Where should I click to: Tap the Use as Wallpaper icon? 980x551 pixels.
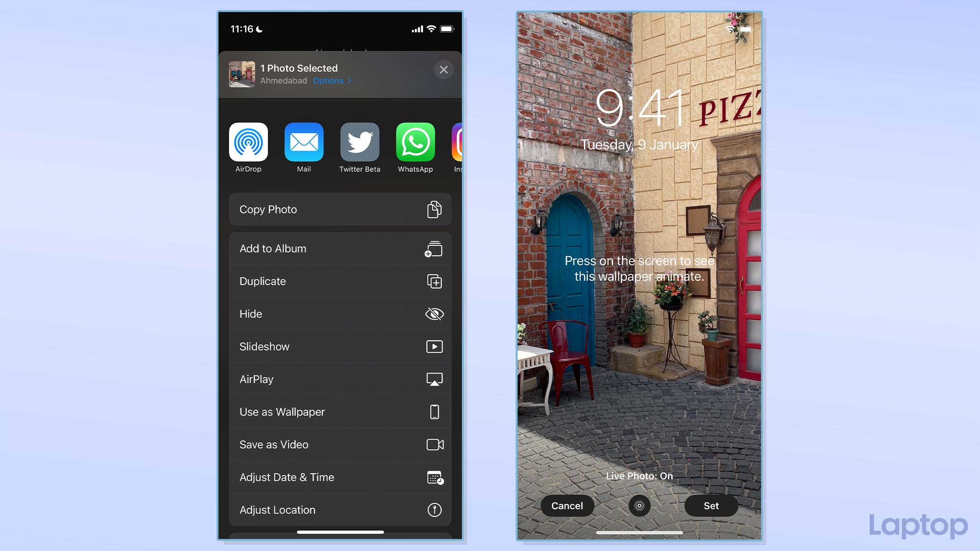[434, 412]
